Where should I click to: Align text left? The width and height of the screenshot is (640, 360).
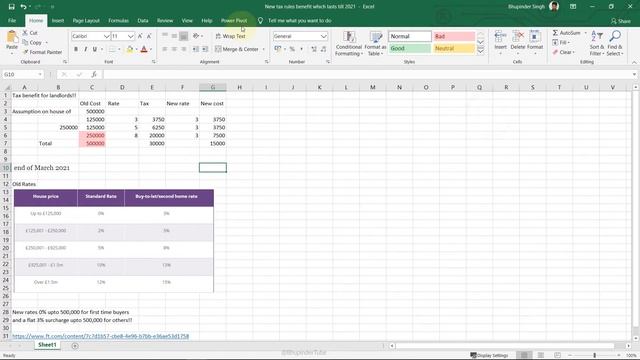165,49
